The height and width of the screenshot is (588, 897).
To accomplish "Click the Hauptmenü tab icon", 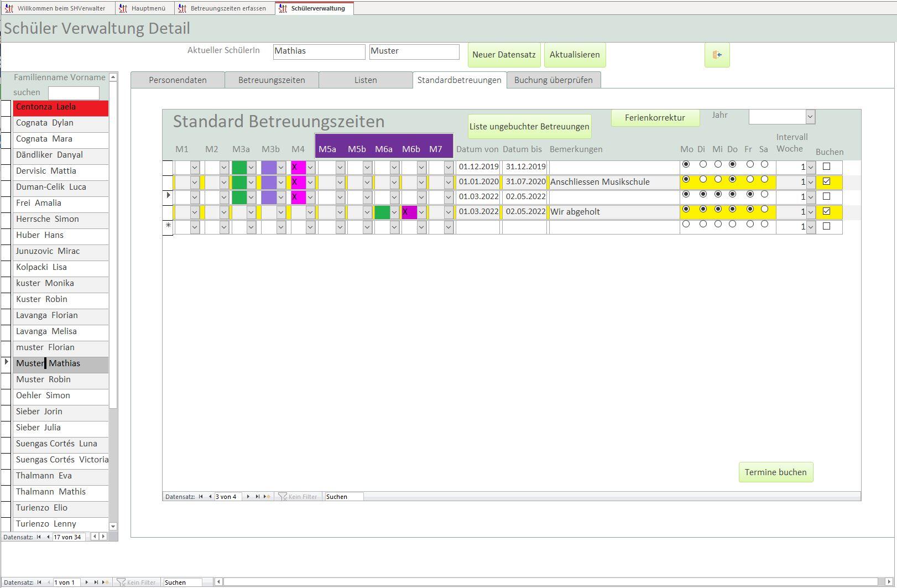I will [x=123, y=8].
